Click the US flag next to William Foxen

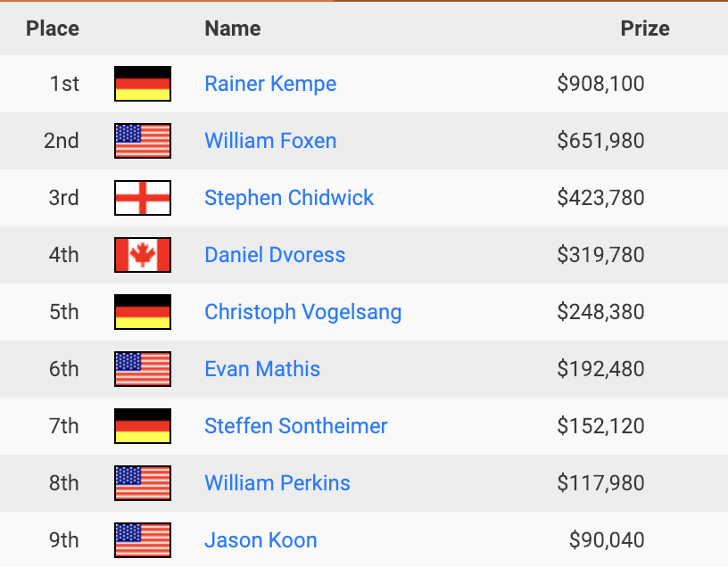pos(143,141)
